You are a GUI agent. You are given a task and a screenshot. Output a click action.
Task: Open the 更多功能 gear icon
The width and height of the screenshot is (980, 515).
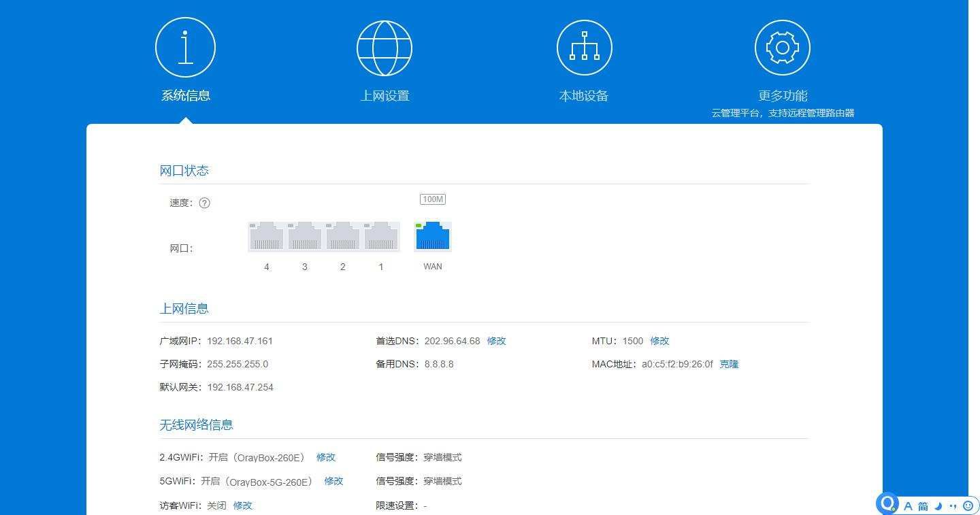pyautogui.click(x=782, y=48)
